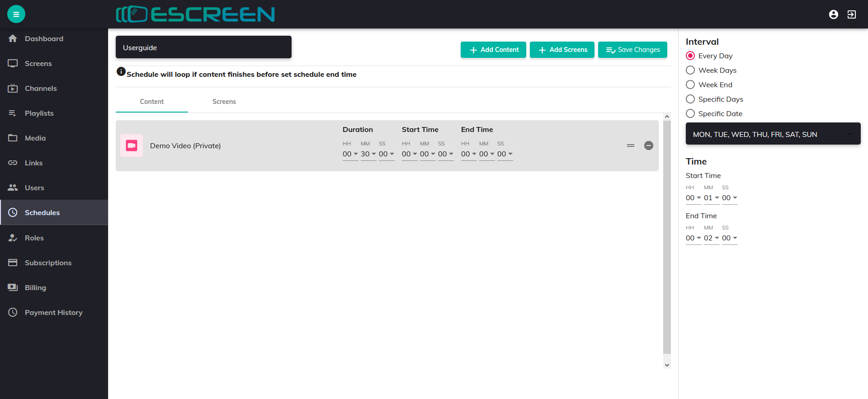
Task: Go to Playlists in sidebar menu
Action: [39, 113]
